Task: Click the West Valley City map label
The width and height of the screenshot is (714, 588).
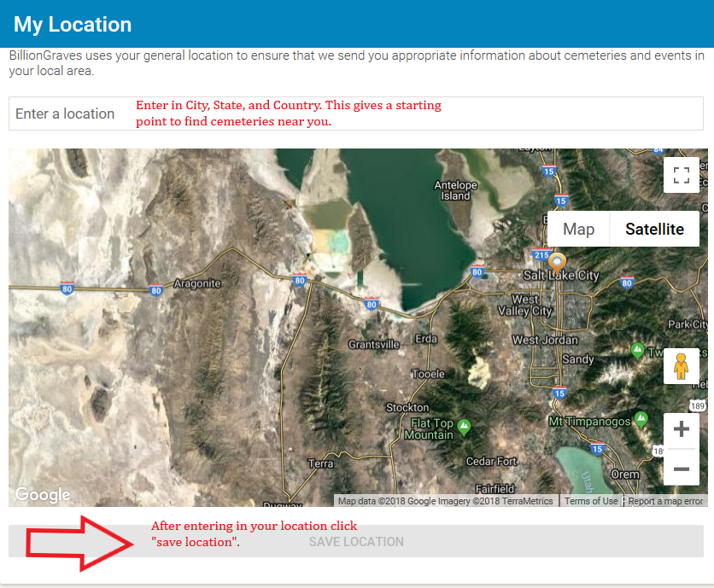Action: [524, 306]
